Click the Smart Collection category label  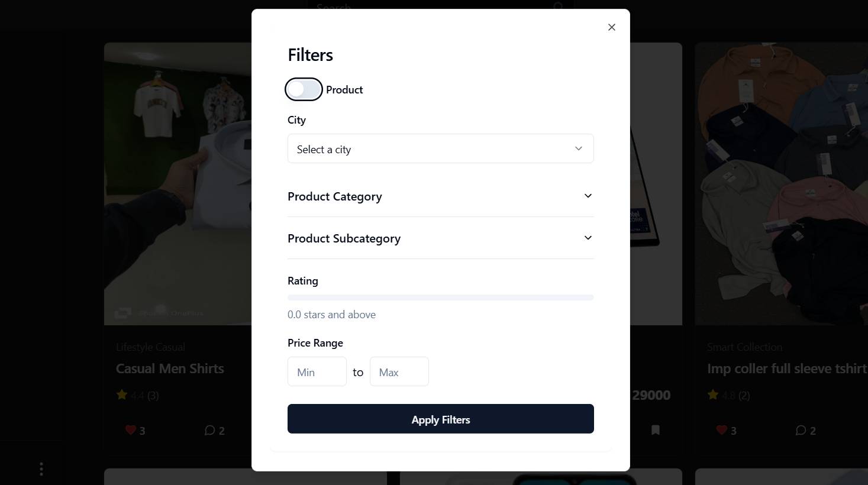(744, 347)
